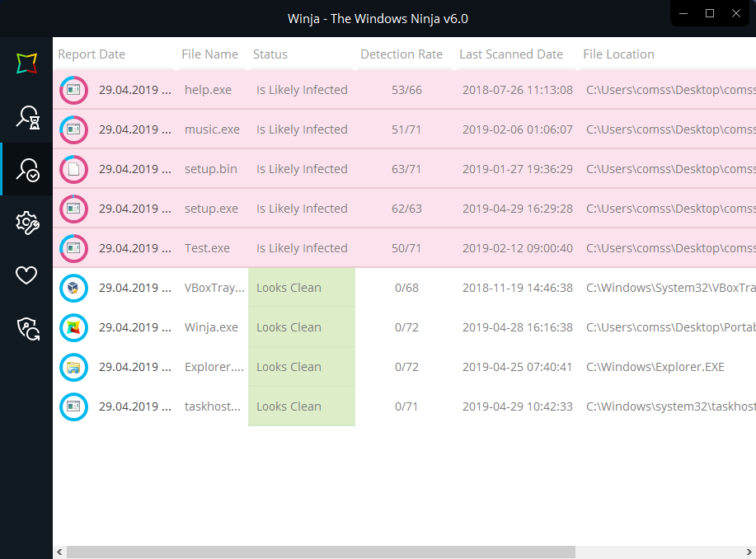Open the scan results magnifier with checkmark icon
The height and width of the screenshot is (559, 756).
(x=27, y=170)
